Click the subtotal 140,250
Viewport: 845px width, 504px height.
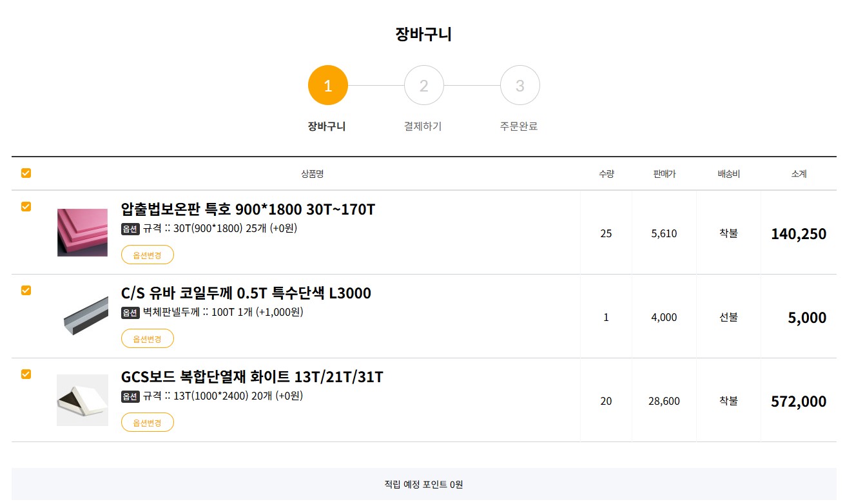pyautogui.click(x=799, y=234)
